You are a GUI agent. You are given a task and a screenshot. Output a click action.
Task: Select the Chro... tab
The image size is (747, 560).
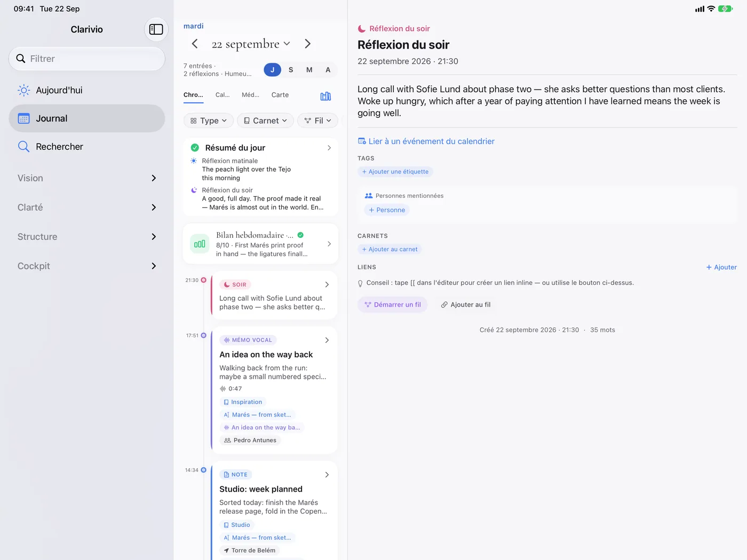[x=193, y=95]
